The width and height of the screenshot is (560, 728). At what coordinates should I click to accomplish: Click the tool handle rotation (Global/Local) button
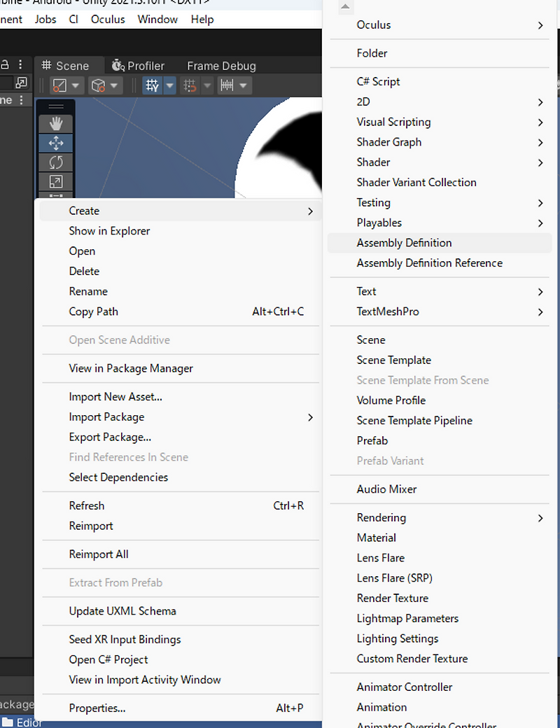click(99, 85)
